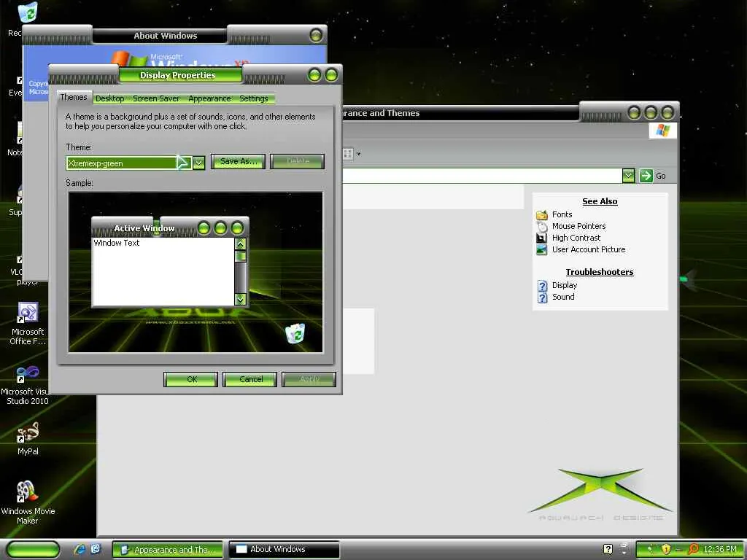Open the Fonts link
The width and height of the screenshot is (747, 560).
(562, 215)
